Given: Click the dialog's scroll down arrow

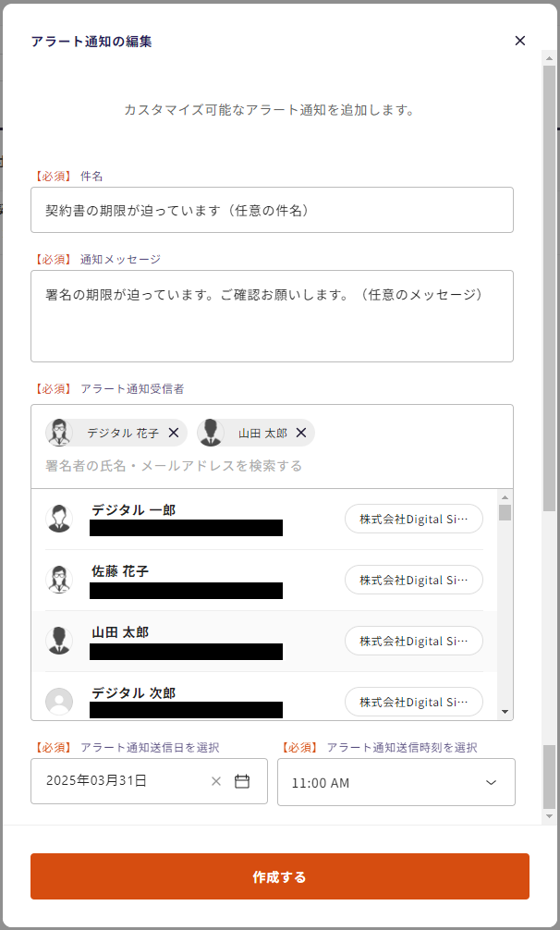Looking at the screenshot, I should pos(549,816).
